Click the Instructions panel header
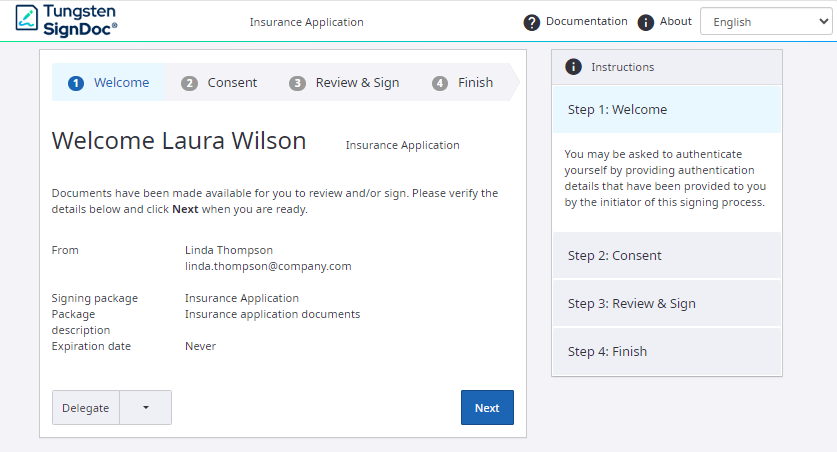The image size is (837, 452). coord(666,67)
